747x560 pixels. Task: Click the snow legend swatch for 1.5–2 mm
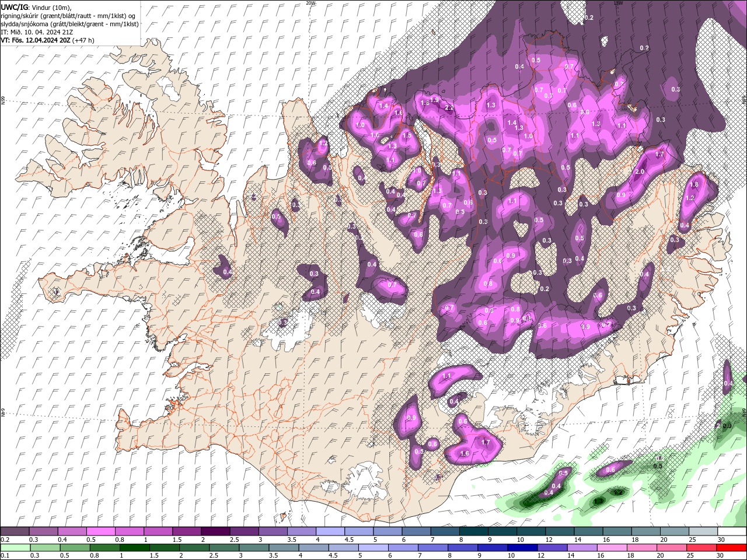(x=186, y=531)
